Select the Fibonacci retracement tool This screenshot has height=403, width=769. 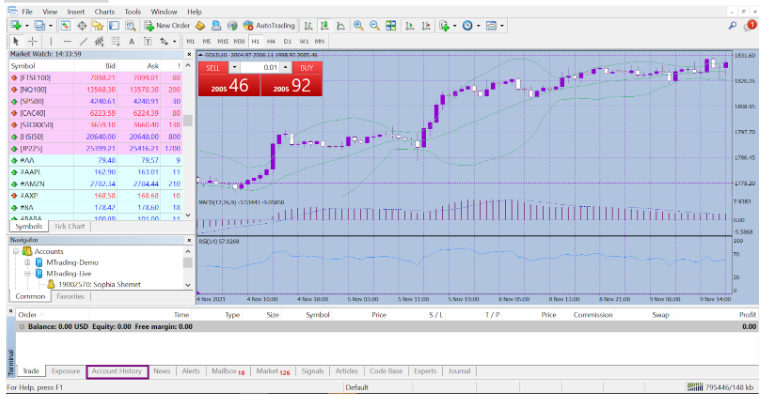pyautogui.click(x=115, y=42)
